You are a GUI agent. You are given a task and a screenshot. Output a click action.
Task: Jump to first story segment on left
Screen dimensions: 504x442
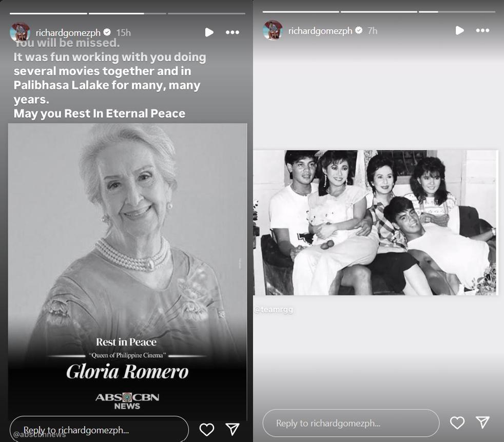[x=49, y=13]
